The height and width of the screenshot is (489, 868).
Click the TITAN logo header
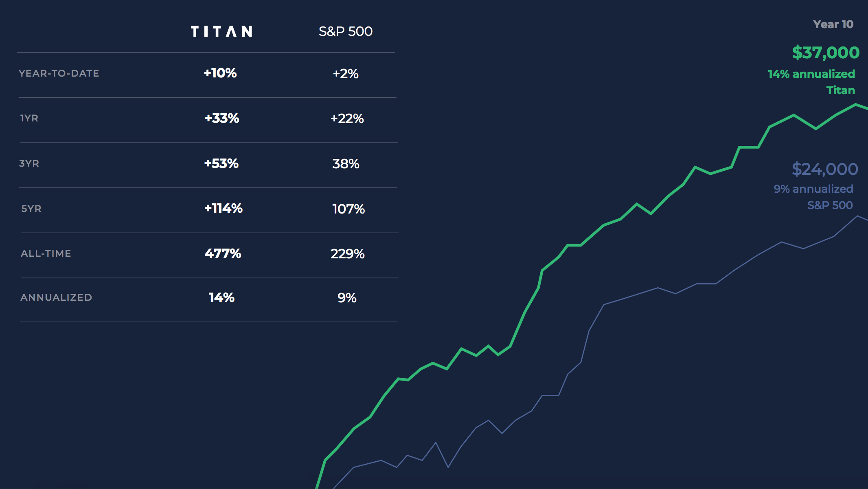pos(221,31)
